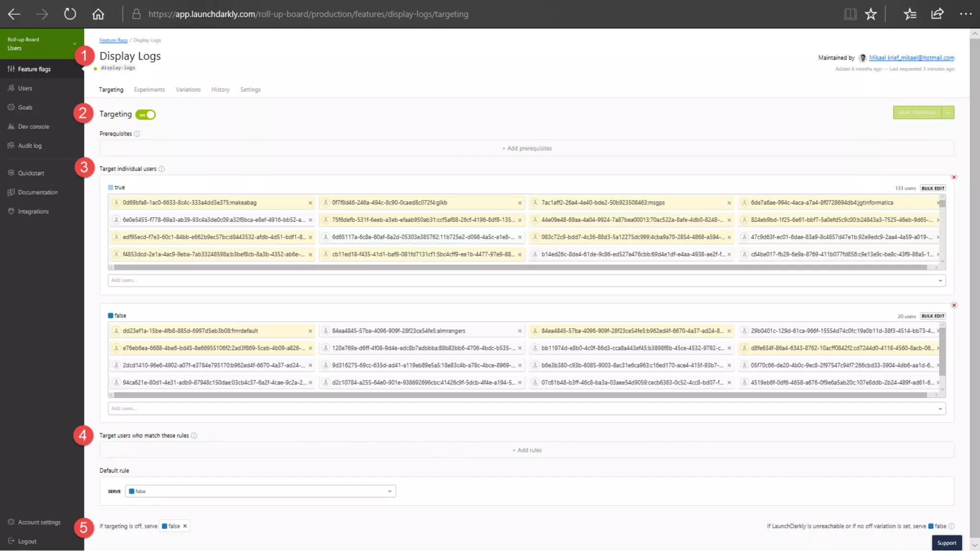Click the Audit log sidebar icon
The height and width of the screenshot is (551, 980).
click(11, 145)
